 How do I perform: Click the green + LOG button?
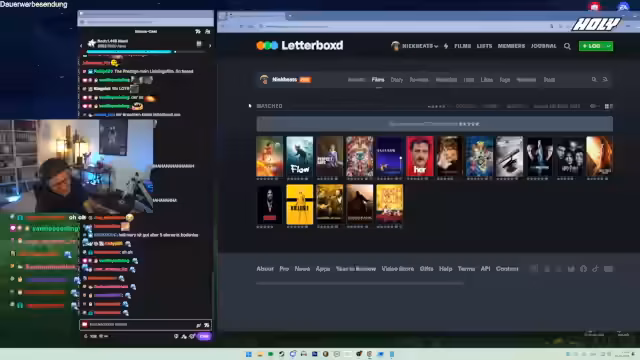click(x=591, y=46)
